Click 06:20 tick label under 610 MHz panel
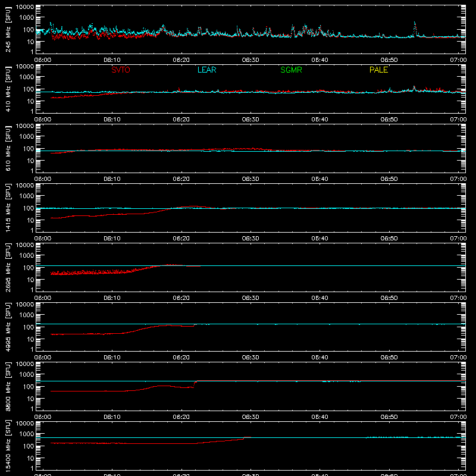 click(181, 179)
